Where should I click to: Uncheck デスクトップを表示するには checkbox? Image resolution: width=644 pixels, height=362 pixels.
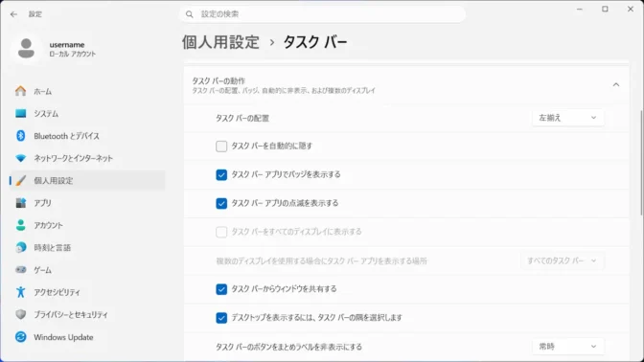tap(221, 318)
